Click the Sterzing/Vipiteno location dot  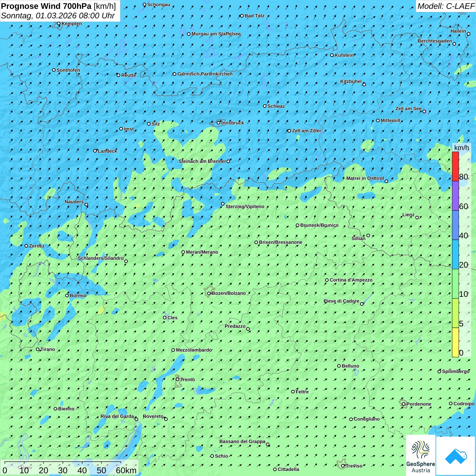coord(223,204)
